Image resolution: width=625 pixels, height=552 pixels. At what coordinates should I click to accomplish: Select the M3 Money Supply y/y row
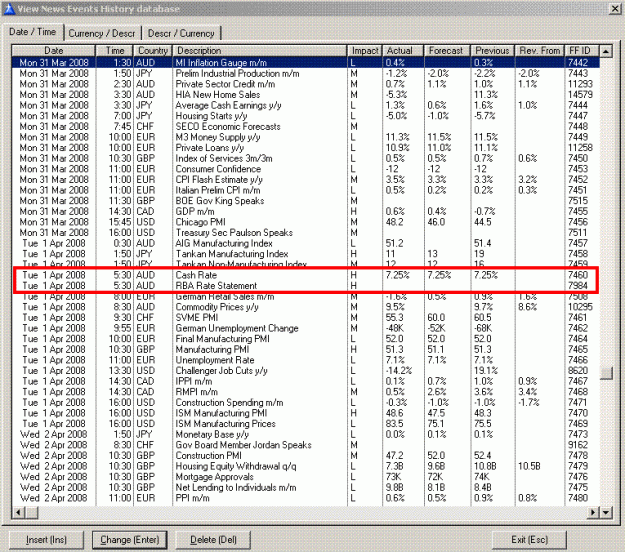coord(305,137)
